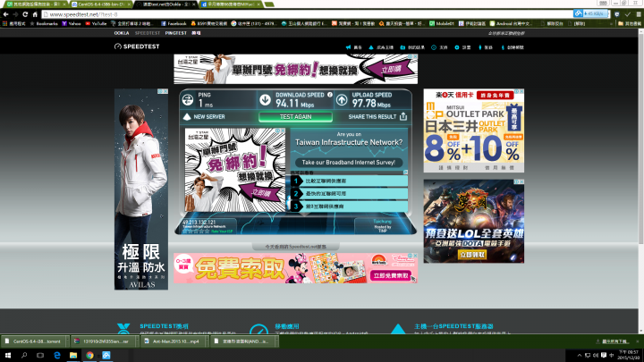The height and width of the screenshot is (362, 644).
Task: Click the info icon beside DOWNLOAD SPEED
Action: click(330, 95)
